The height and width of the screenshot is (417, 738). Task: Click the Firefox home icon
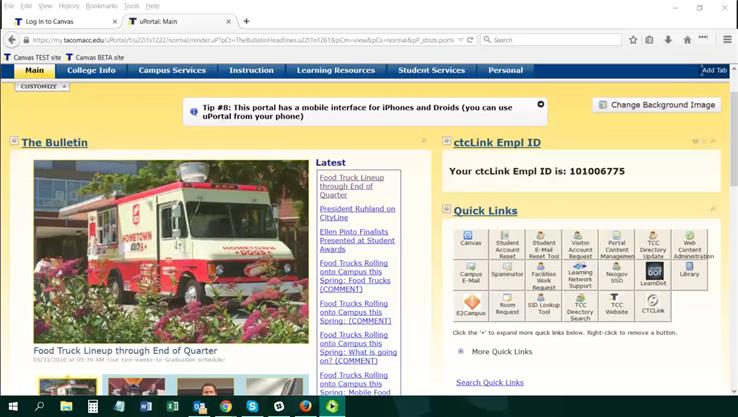point(687,40)
